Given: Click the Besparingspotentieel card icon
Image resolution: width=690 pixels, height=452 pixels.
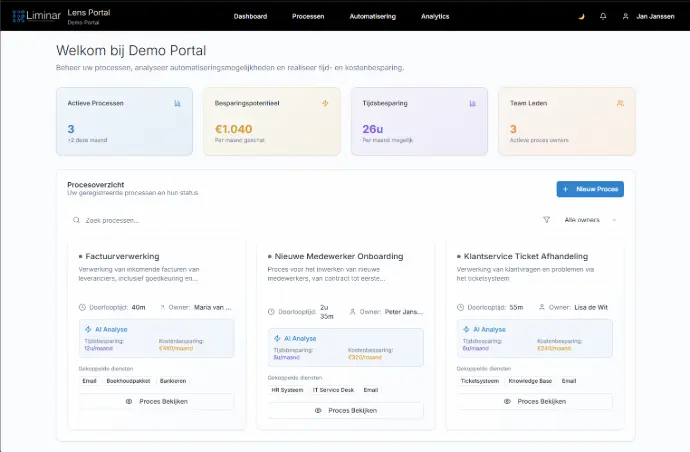Looking at the screenshot, I should (x=324, y=103).
